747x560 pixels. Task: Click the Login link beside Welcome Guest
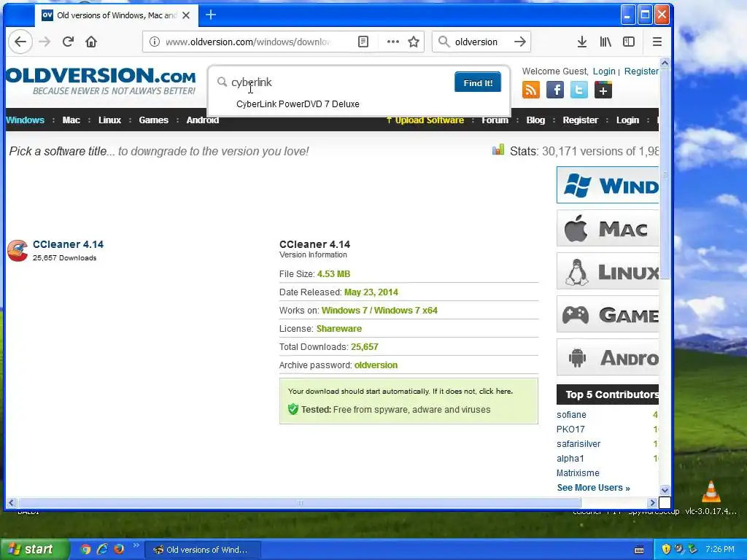point(604,71)
